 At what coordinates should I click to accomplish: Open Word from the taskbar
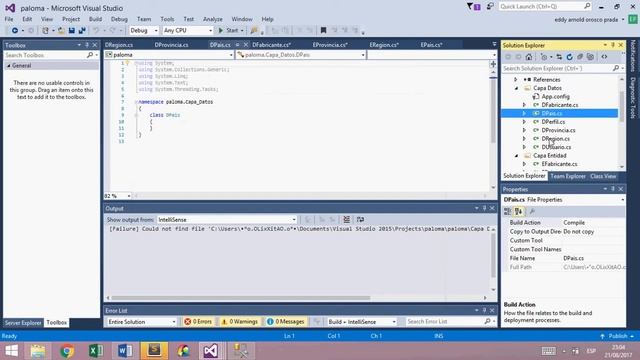click(125, 351)
